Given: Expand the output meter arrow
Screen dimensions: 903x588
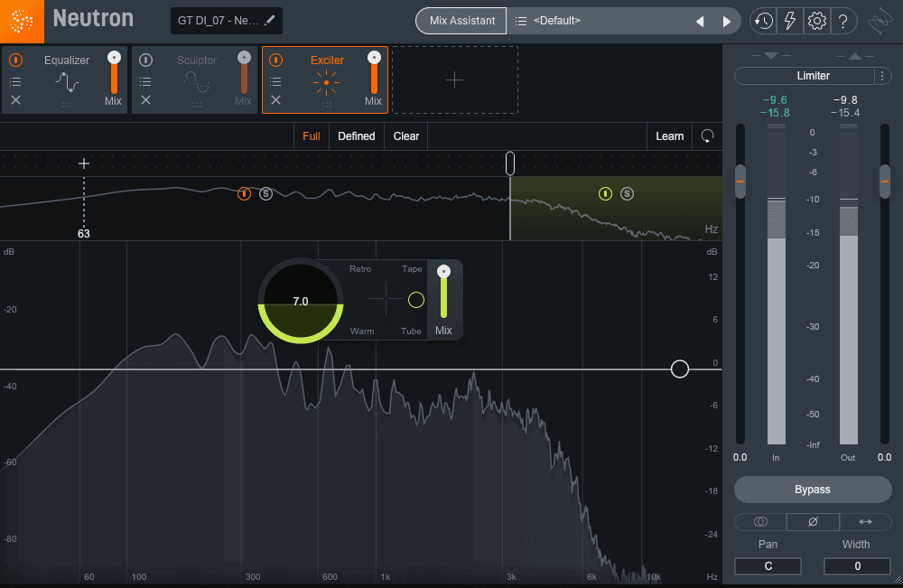Looking at the screenshot, I should click(x=855, y=55).
